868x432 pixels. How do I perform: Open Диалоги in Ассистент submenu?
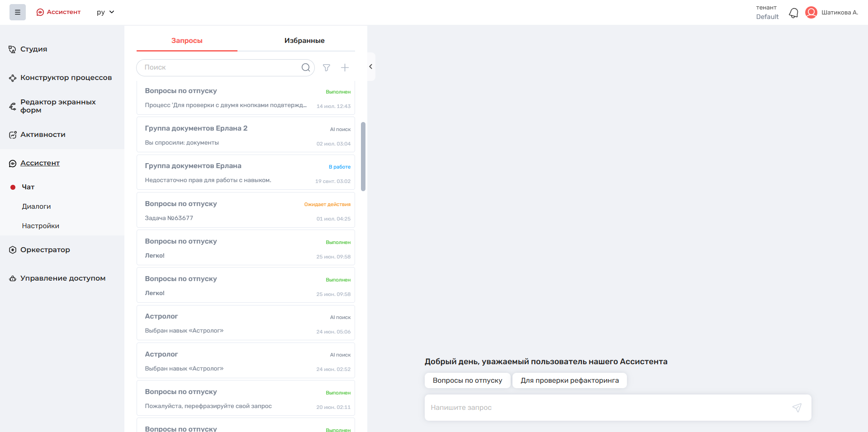click(x=36, y=207)
